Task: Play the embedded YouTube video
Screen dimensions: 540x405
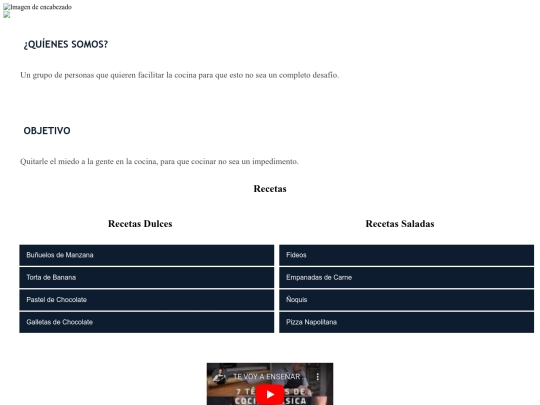Action: click(x=270, y=395)
